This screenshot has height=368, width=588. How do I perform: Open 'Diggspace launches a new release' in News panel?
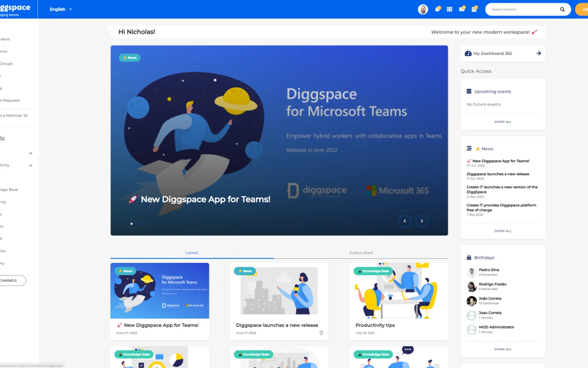(x=498, y=174)
